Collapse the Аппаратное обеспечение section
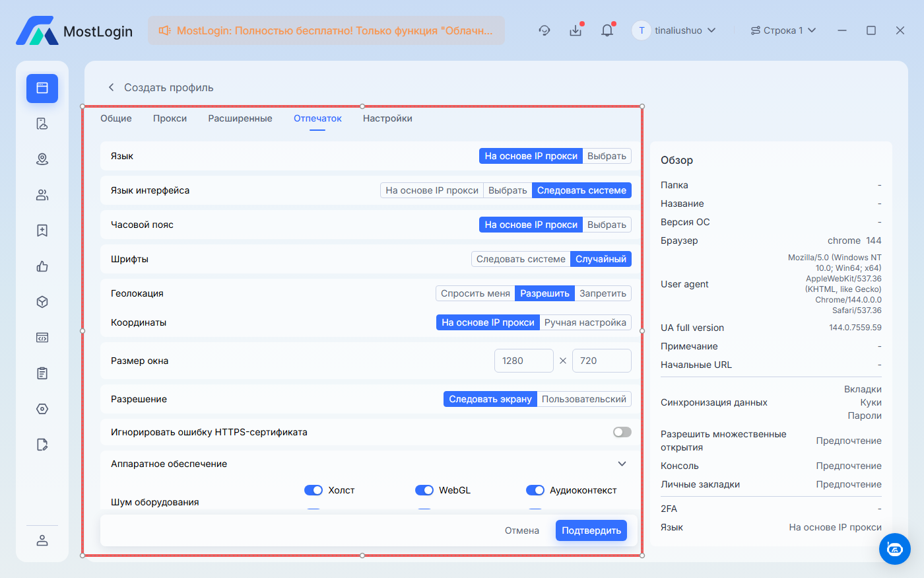 622,464
